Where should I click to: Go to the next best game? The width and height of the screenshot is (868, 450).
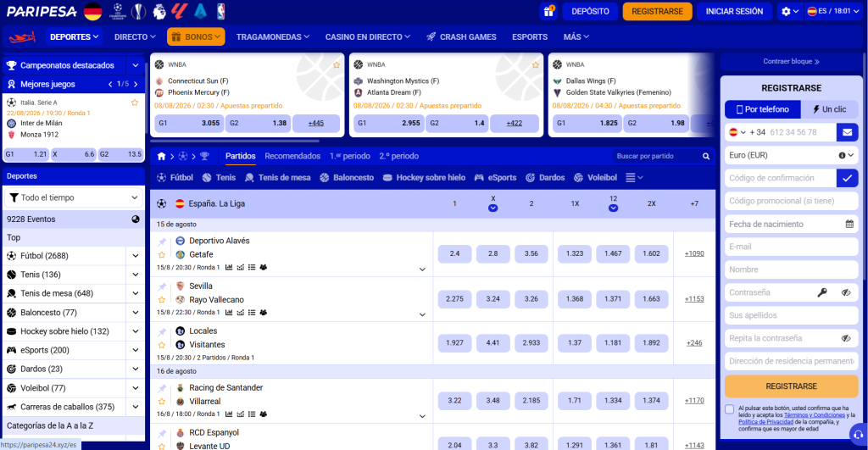pyautogui.click(x=136, y=84)
